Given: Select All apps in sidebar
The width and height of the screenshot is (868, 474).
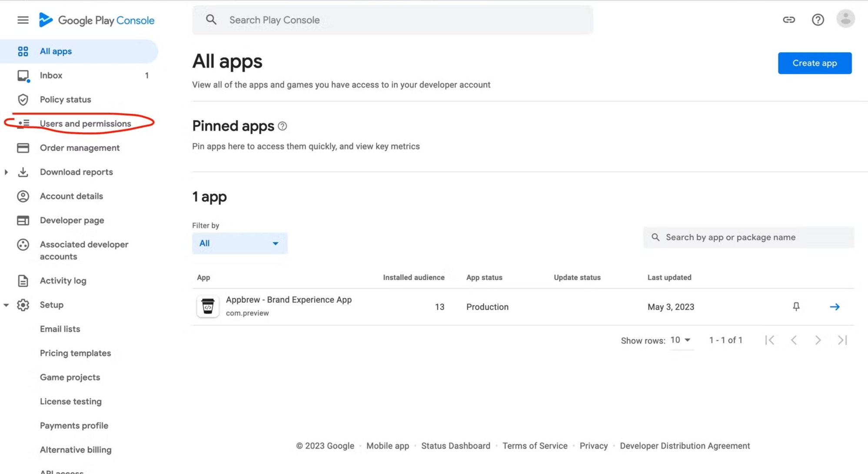Looking at the screenshot, I should (79, 51).
